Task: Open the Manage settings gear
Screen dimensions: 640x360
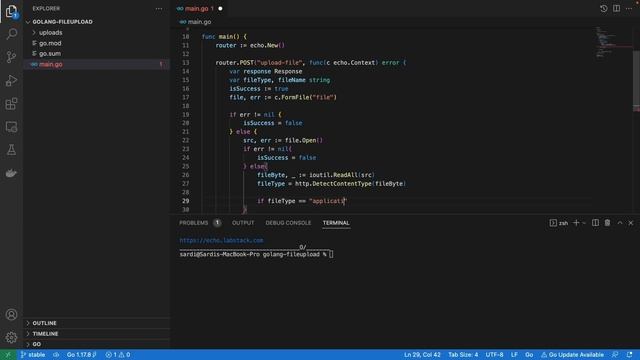Action: [x=11, y=338]
